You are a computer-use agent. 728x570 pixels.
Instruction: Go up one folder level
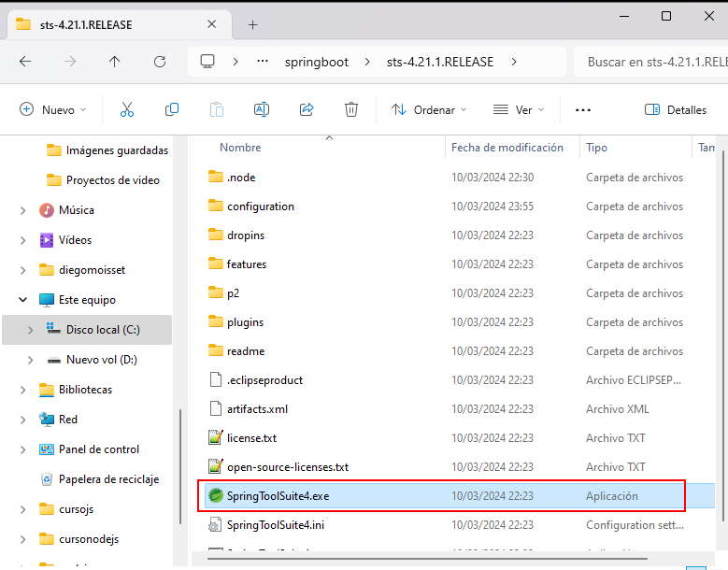click(x=114, y=62)
